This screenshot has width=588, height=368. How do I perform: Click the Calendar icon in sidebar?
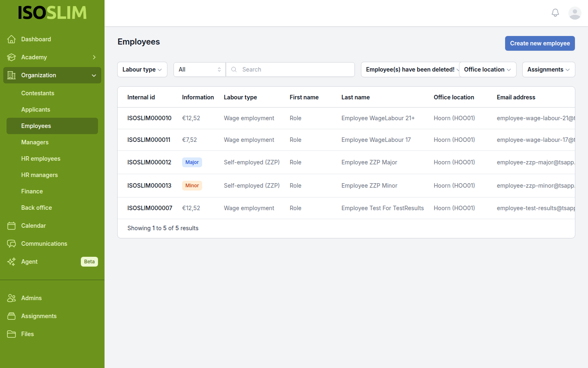(11, 226)
